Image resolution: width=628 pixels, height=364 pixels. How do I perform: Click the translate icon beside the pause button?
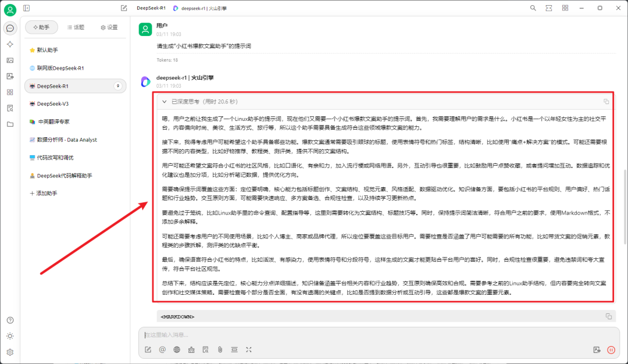[597, 349]
